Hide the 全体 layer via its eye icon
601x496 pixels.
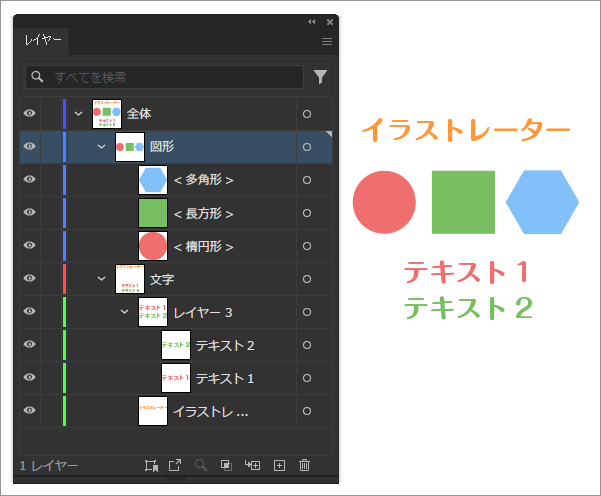[29, 114]
